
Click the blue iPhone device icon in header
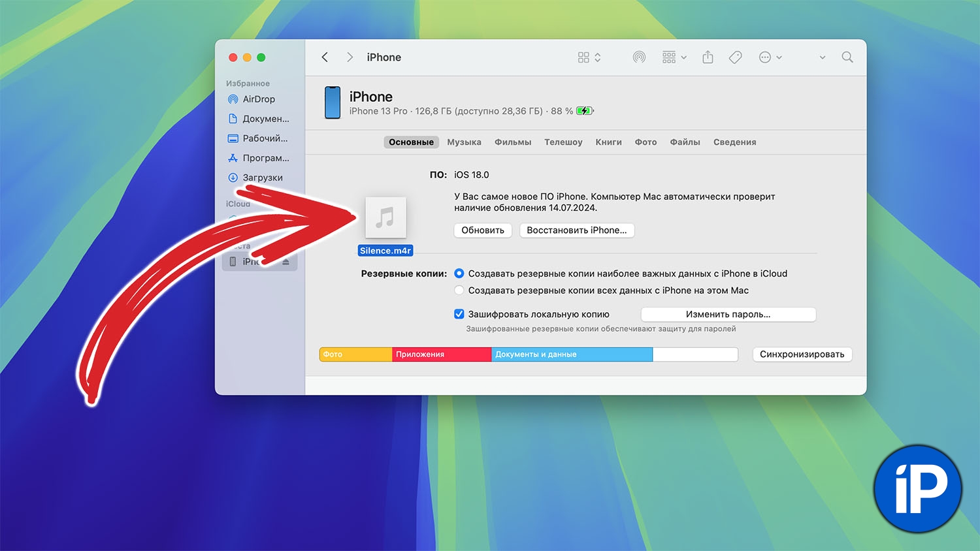click(333, 102)
